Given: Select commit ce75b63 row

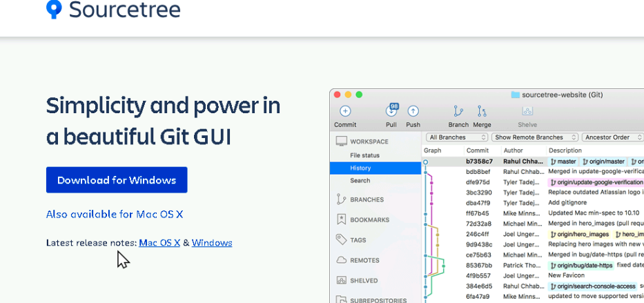Looking at the screenshot, I should click(533, 255).
